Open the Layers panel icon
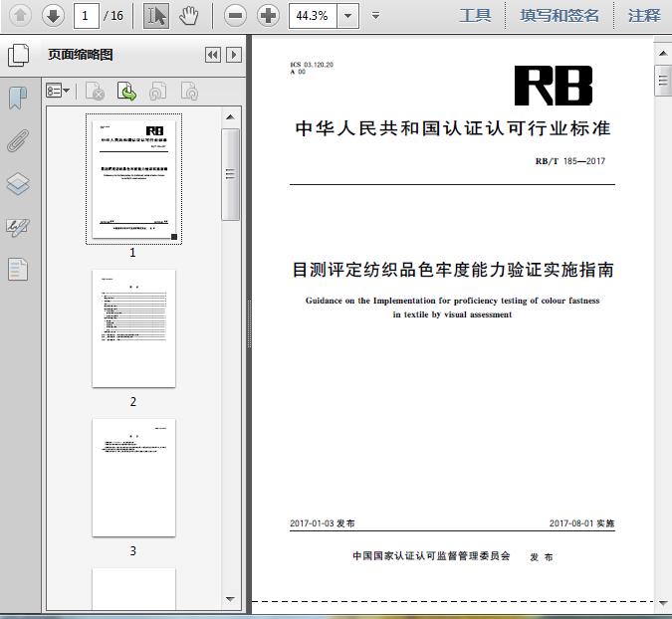Viewport: 672px width, 619px height. 18,183
